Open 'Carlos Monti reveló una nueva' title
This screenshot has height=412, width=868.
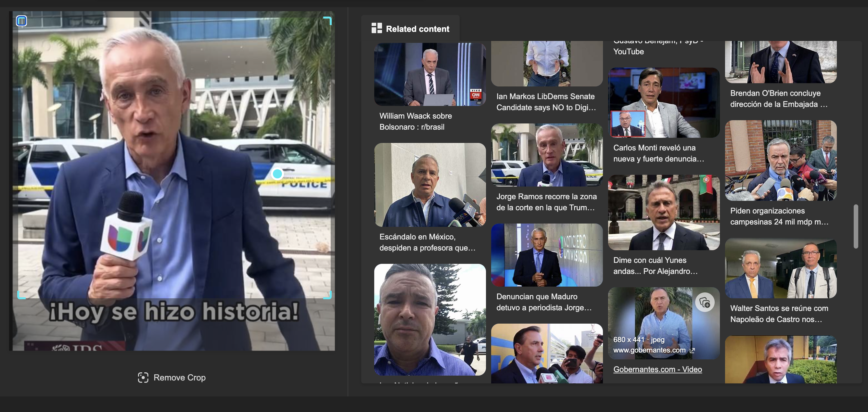point(658,153)
